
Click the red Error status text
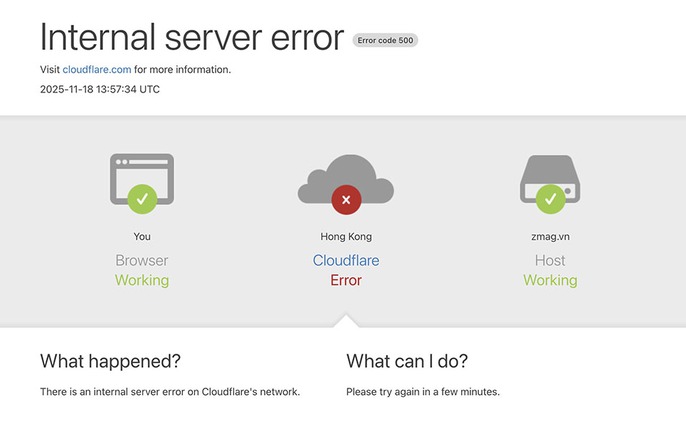coord(346,280)
